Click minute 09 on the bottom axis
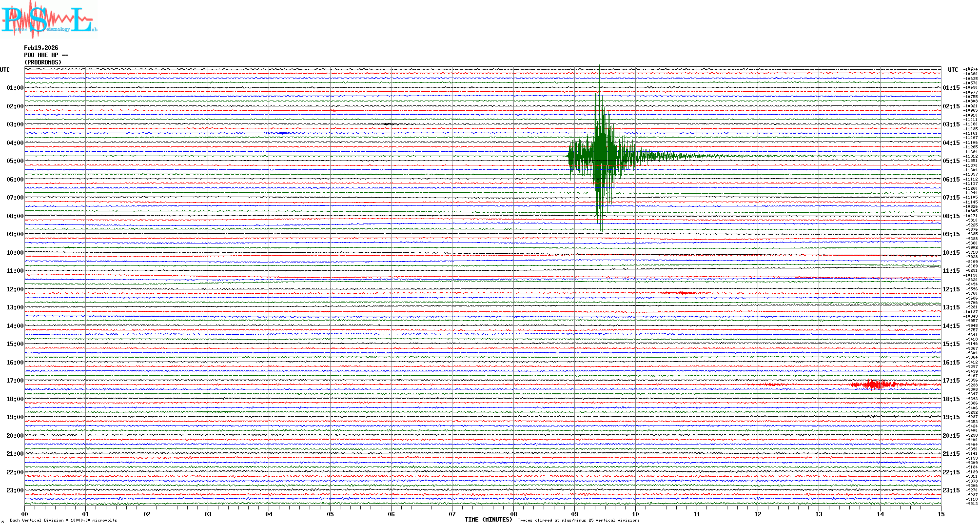Viewport: 980px width, 527px height. click(574, 514)
